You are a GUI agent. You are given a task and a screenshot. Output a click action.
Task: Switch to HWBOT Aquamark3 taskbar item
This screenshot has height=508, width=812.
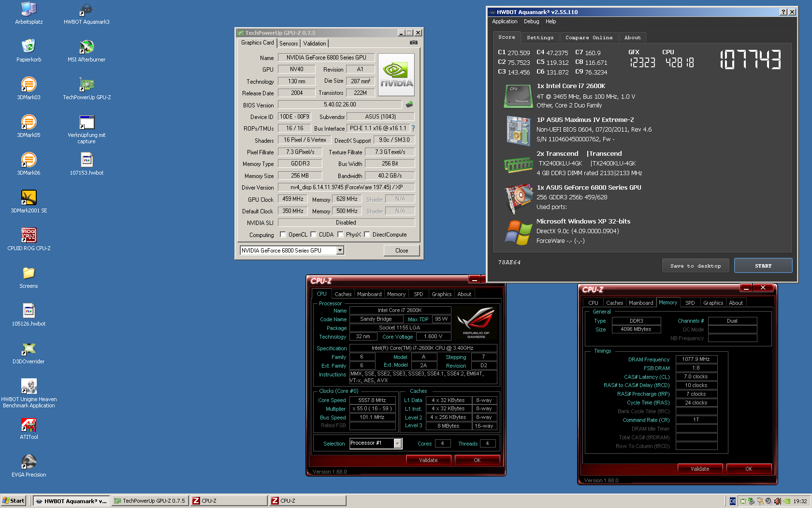point(72,501)
